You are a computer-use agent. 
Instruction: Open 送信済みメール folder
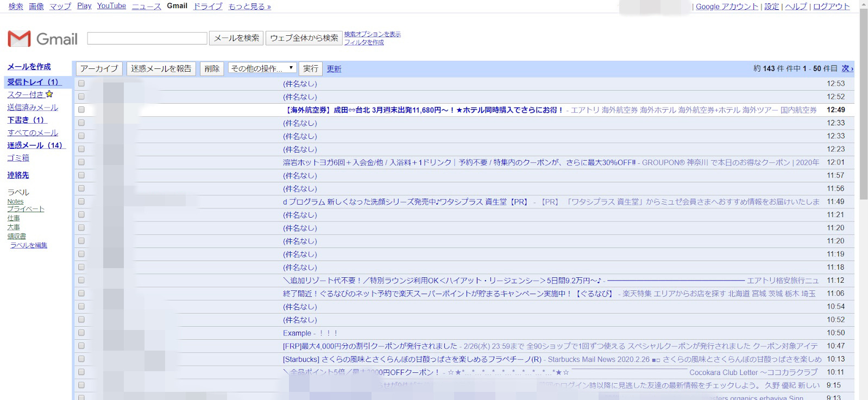[33, 107]
